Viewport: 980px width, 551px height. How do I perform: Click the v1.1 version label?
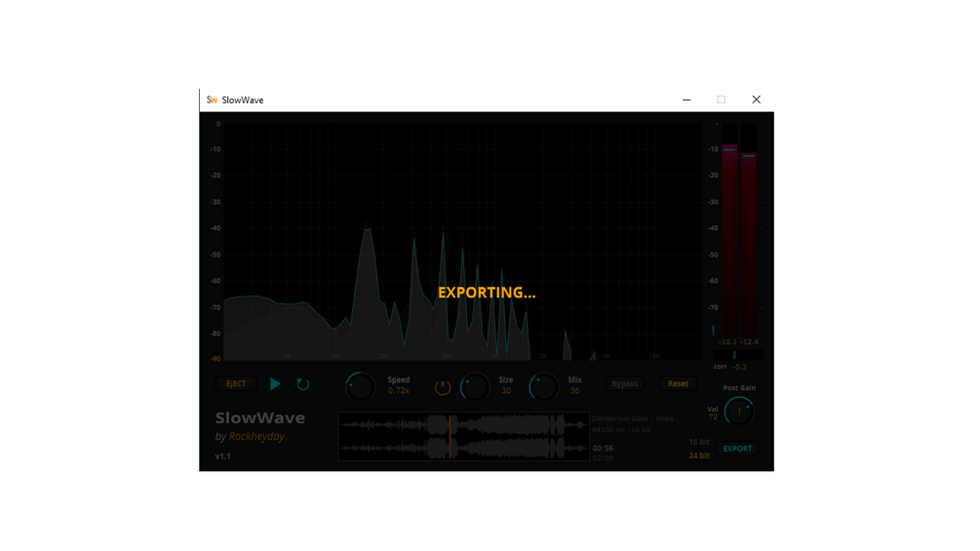point(222,456)
